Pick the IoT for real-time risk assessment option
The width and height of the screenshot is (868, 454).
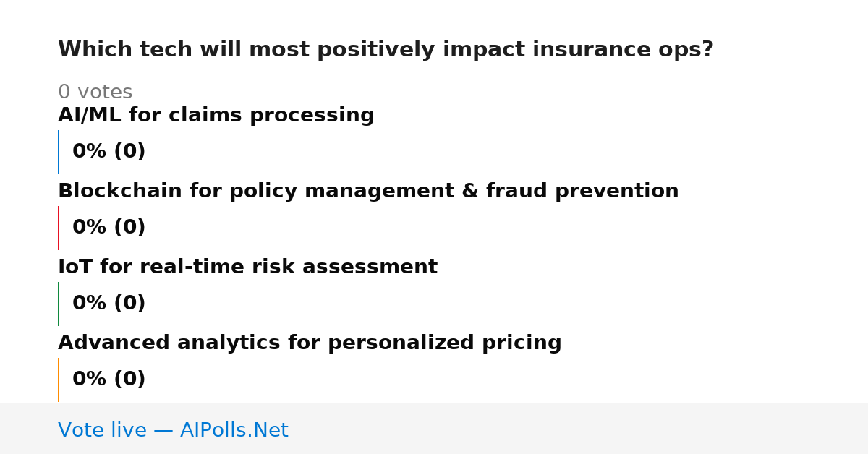pos(247,267)
